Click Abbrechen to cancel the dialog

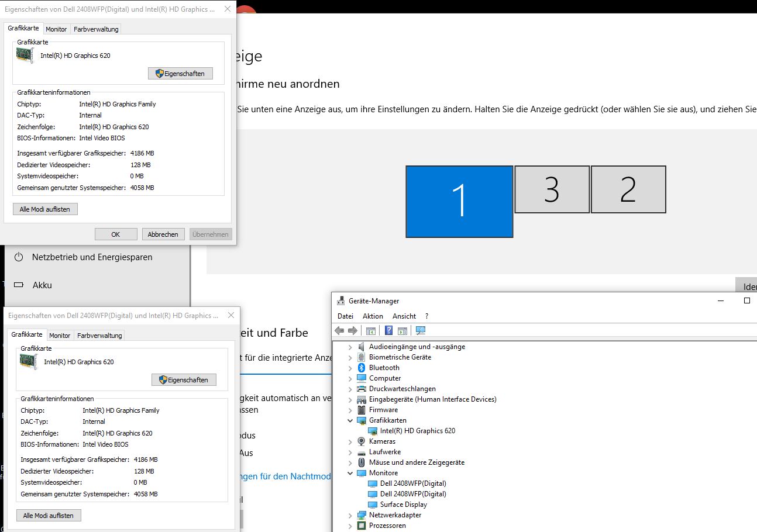pyautogui.click(x=163, y=234)
